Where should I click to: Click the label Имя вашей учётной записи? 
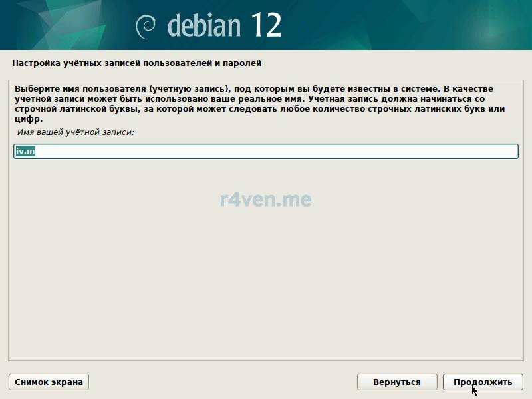coord(74,133)
